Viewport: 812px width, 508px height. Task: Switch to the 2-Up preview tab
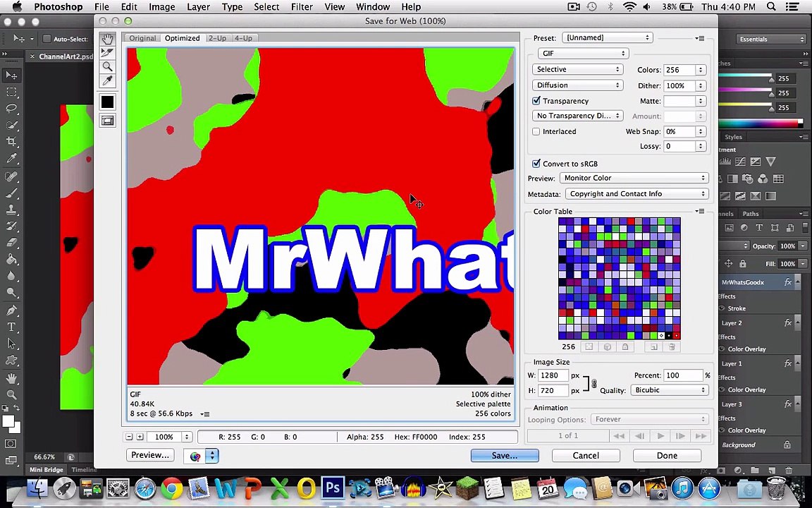[218, 38]
